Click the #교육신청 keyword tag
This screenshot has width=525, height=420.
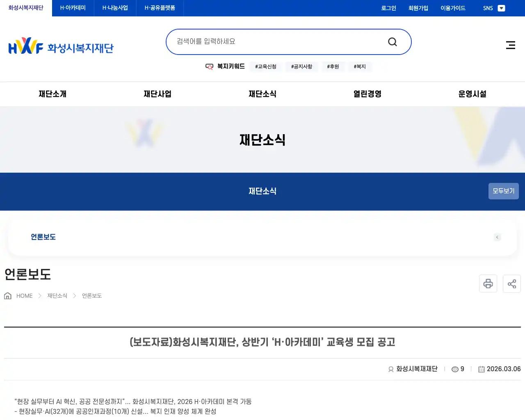pos(265,66)
